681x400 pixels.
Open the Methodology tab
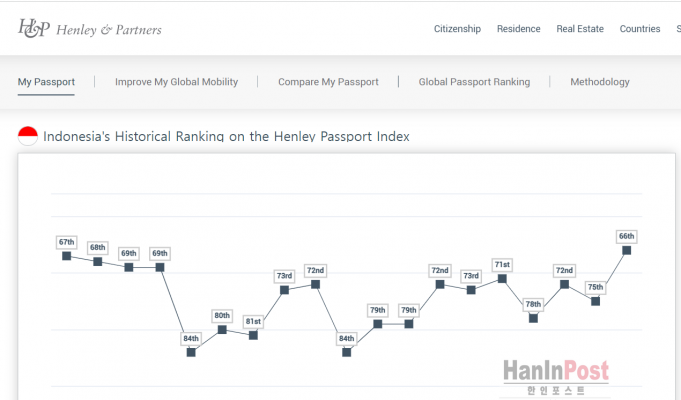pos(600,82)
